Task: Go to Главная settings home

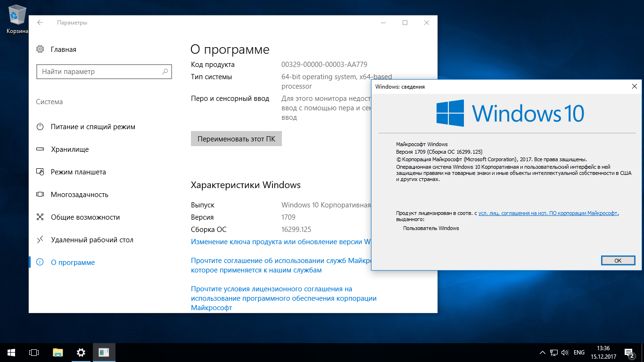Action: click(x=64, y=49)
